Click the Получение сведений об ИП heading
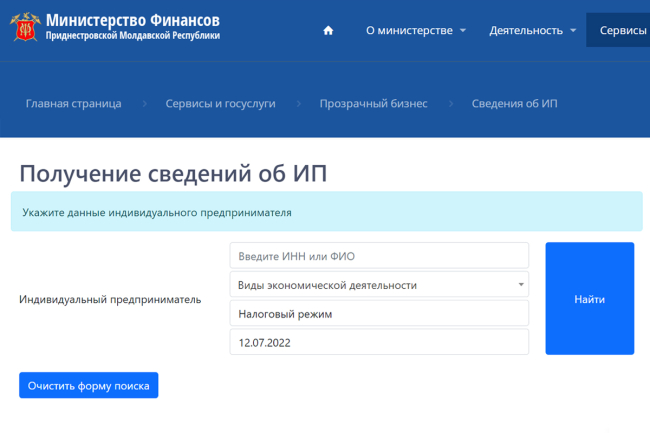 point(173,173)
